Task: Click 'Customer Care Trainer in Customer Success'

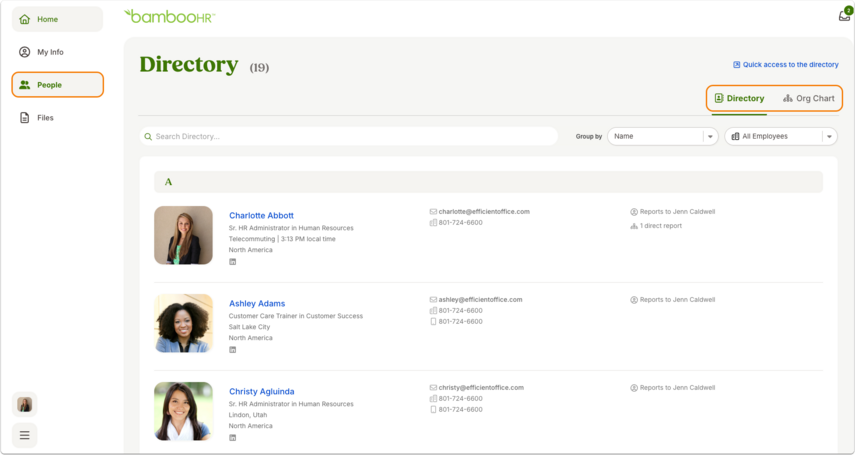Action: pyautogui.click(x=296, y=316)
